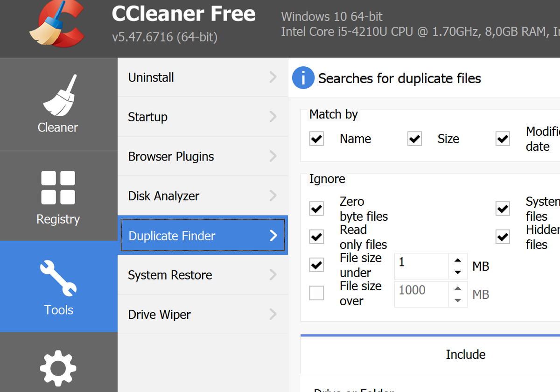Screen dimensions: 560x392
Task: Open the Drive Wiper tool
Action: (x=203, y=315)
